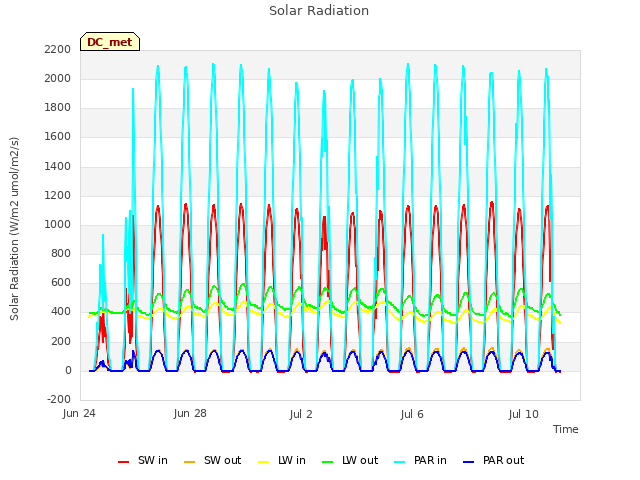Click the 0 y-axis tick label
The height and width of the screenshot is (480, 640).
click(x=68, y=370)
